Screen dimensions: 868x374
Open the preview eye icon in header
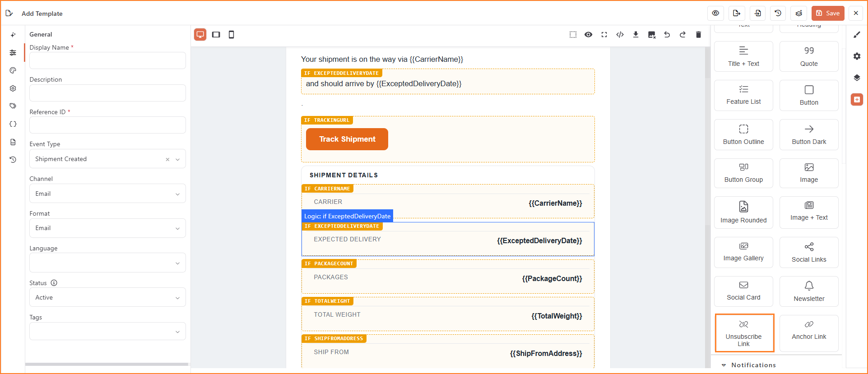tap(715, 13)
